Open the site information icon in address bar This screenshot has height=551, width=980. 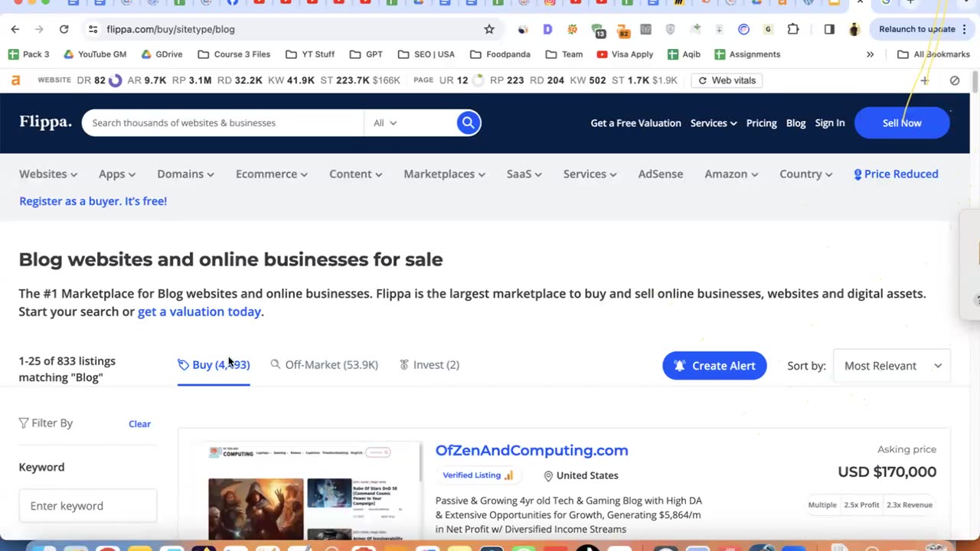[x=93, y=29]
